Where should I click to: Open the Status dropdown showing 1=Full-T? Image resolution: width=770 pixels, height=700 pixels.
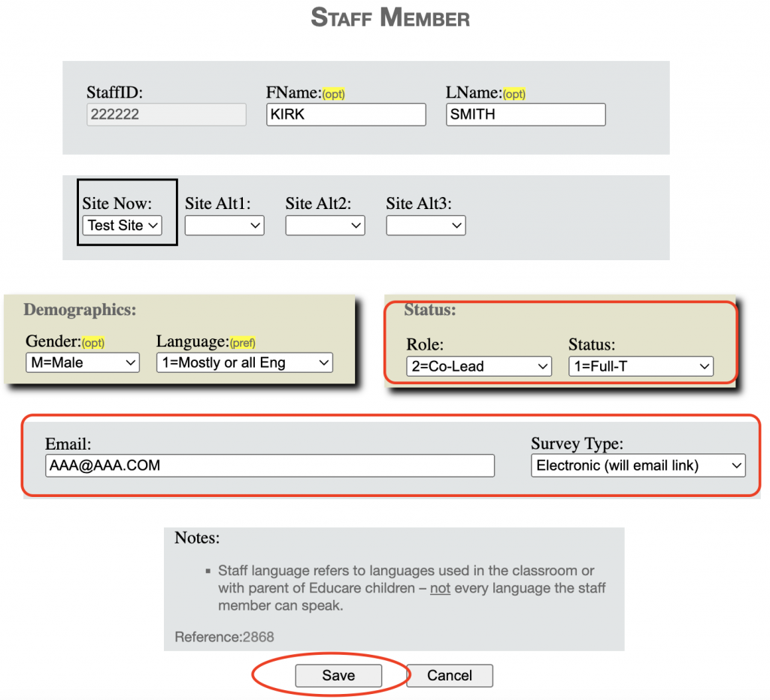click(x=641, y=366)
